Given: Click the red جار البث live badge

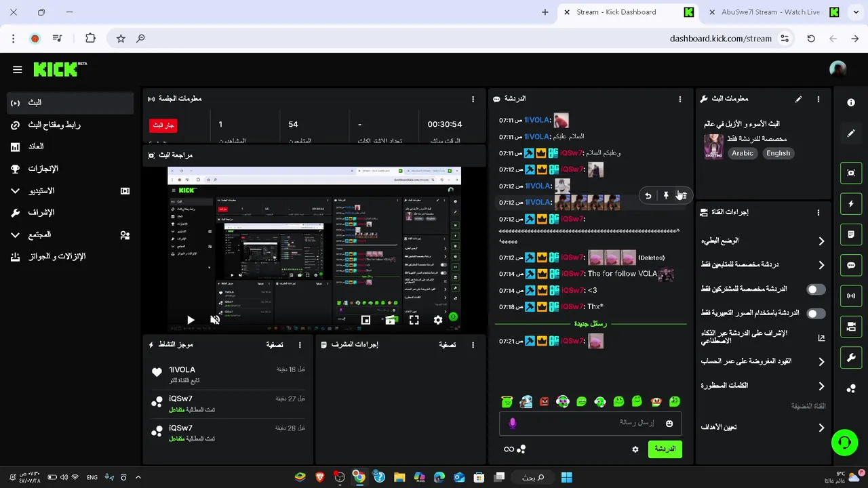Looking at the screenshot, I should (x=163, y=125).
